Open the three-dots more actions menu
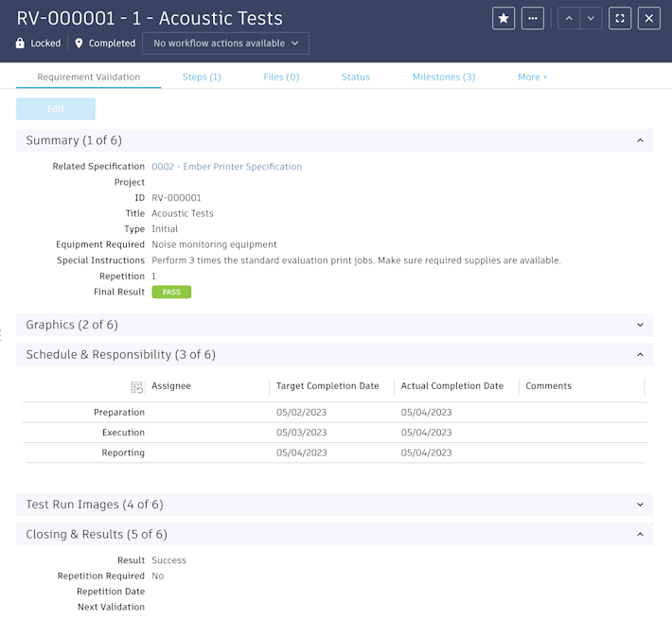 (x=533, y=18)
